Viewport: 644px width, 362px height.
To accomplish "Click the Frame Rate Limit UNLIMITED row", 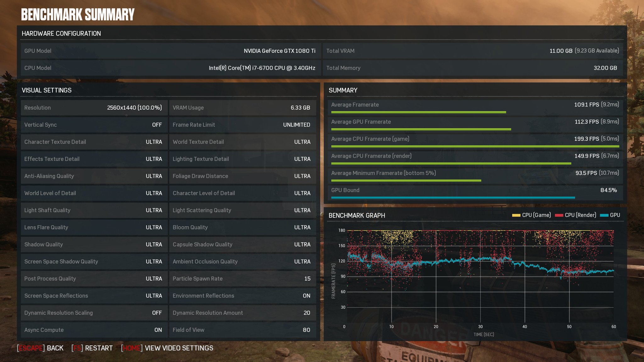I will point(241,125).
